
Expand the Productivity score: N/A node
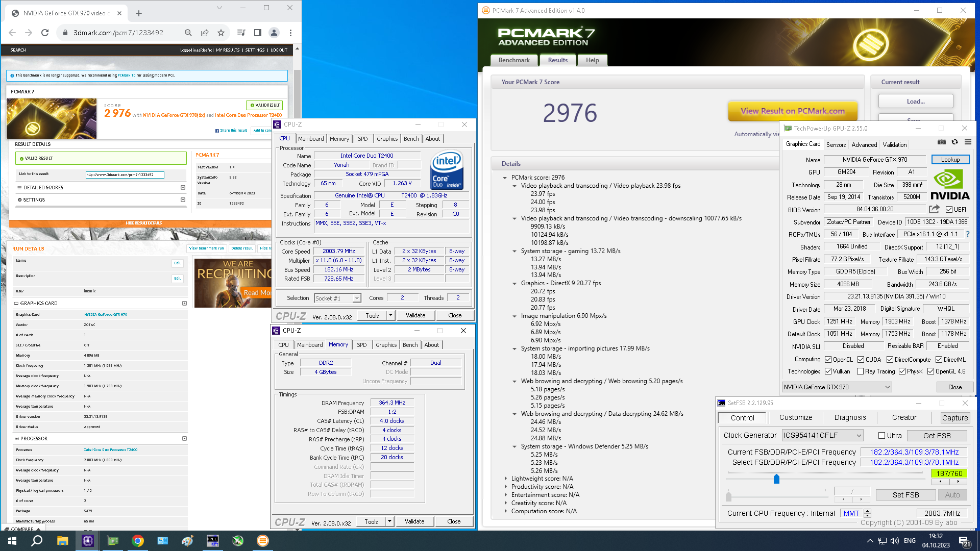coord(506,487)
